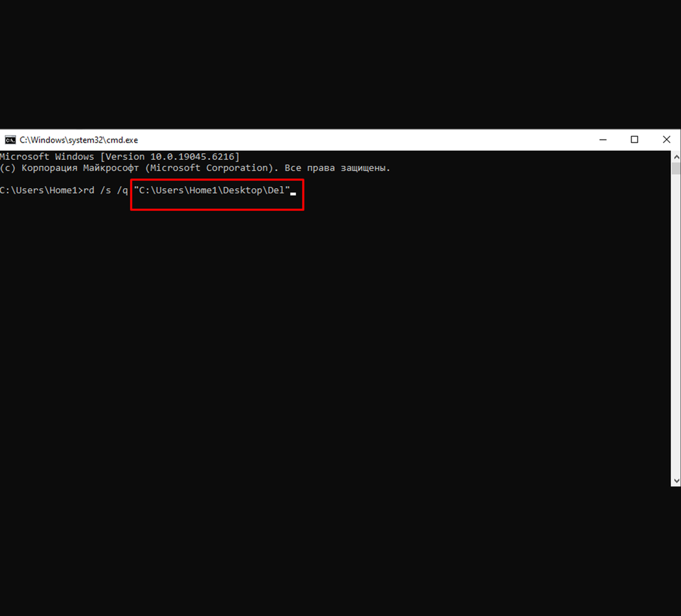Maximize the cmd.exe window
The height and width of the screenshot is (616, 681).
(x=634, y=140)
